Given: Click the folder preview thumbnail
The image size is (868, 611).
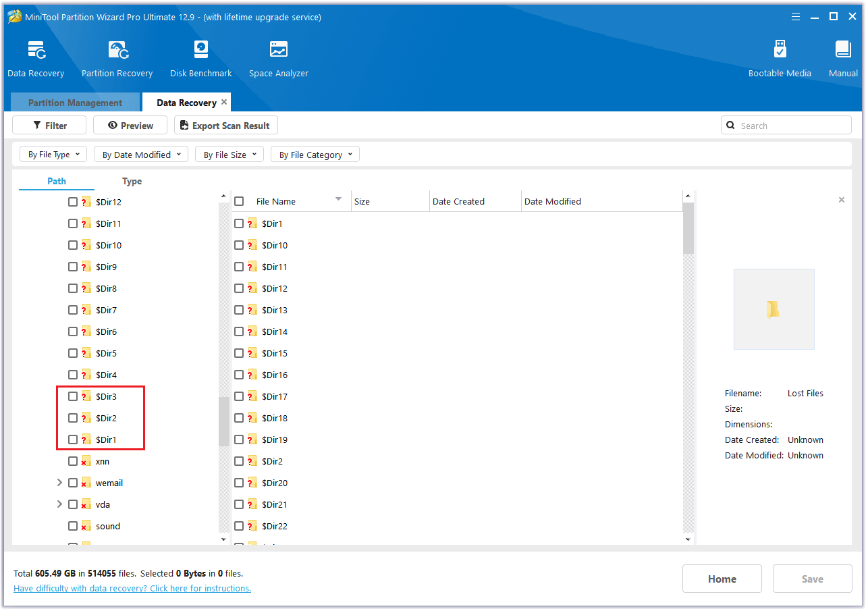Looking at the screenshot, I should (774, 309).
